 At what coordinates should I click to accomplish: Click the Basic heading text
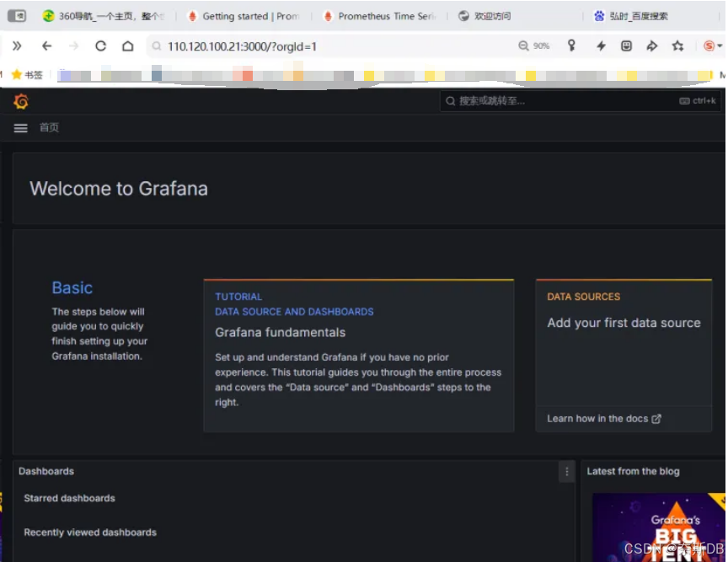(72, 287)
